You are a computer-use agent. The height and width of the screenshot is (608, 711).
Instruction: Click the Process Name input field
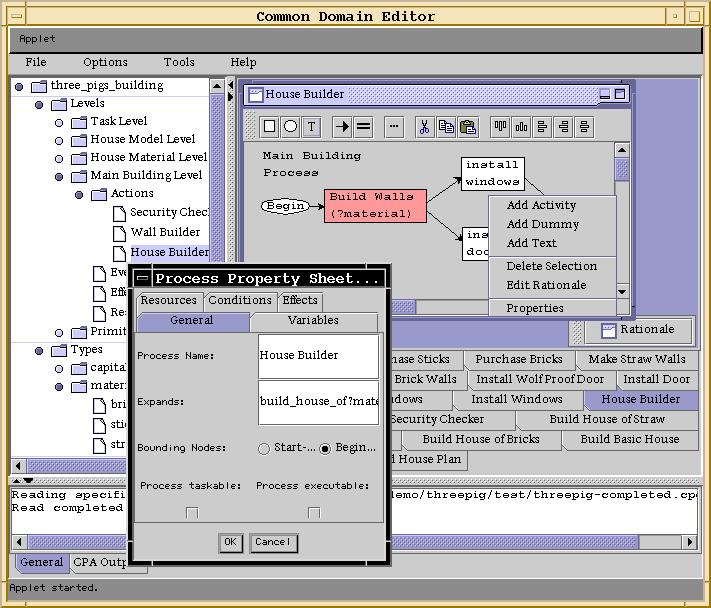click(x=318, y=355)
